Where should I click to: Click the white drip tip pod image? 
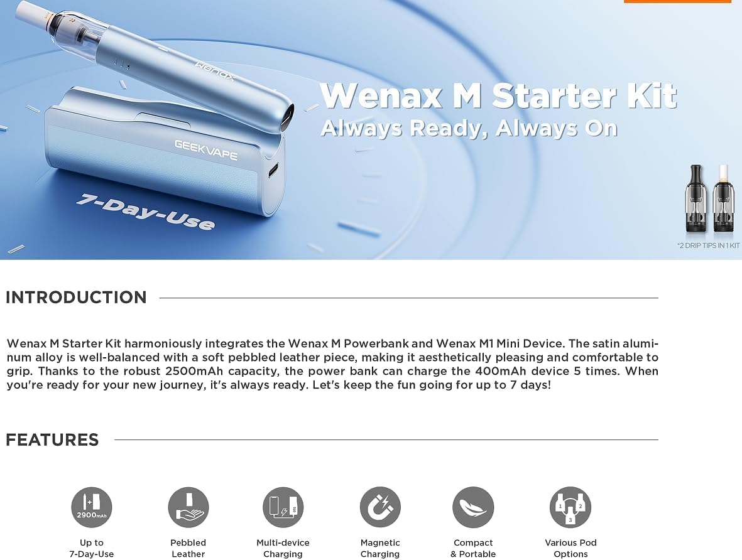tap(724, 198)
